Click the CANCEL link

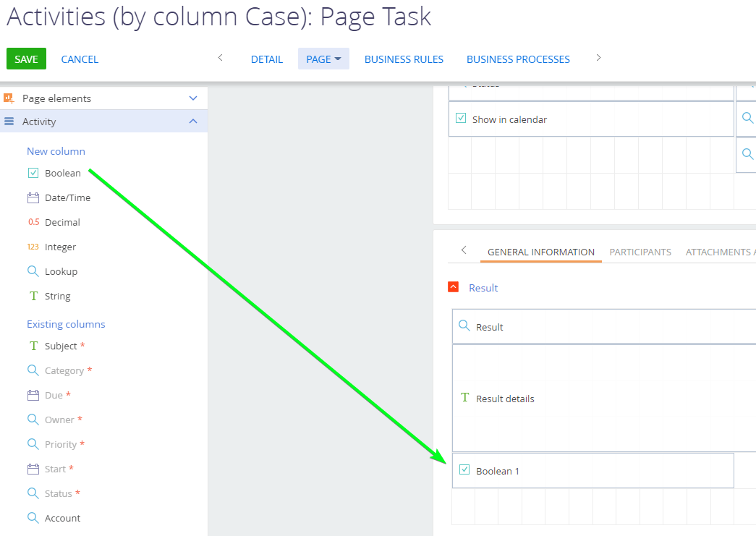tap(79, 59)
